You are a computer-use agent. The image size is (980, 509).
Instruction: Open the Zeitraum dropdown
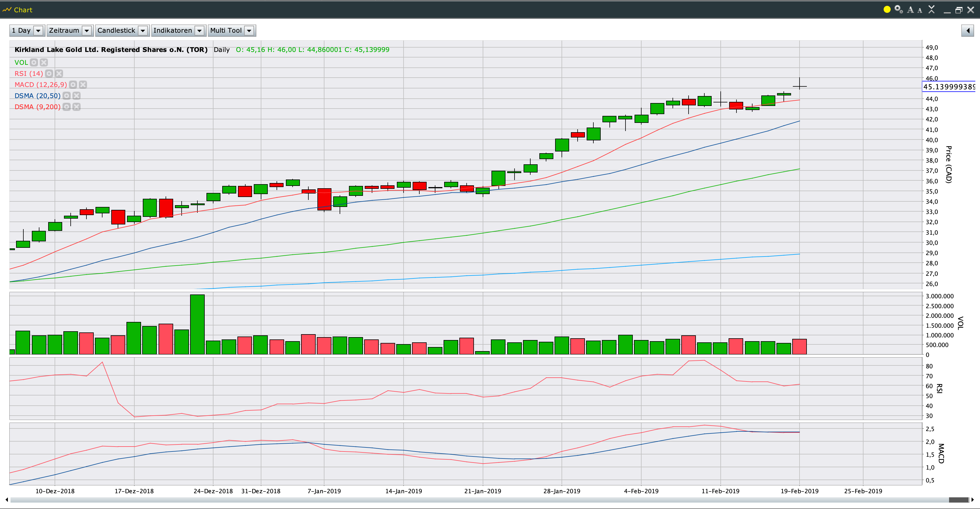click(87, 30)
